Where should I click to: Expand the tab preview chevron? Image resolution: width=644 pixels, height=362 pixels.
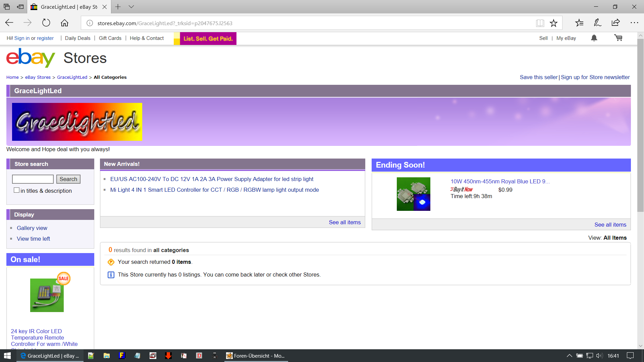point(131,7)
